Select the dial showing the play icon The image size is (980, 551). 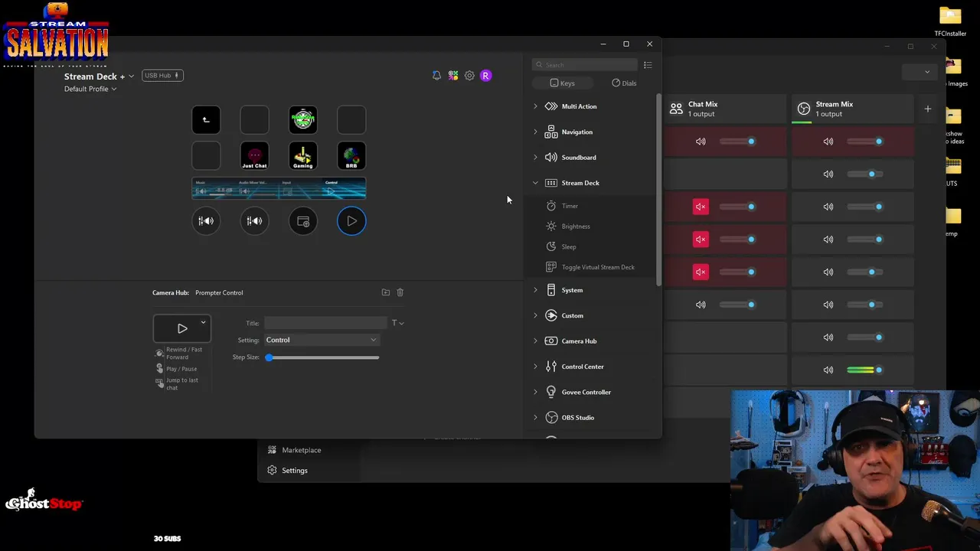click(x=351, y=221)
